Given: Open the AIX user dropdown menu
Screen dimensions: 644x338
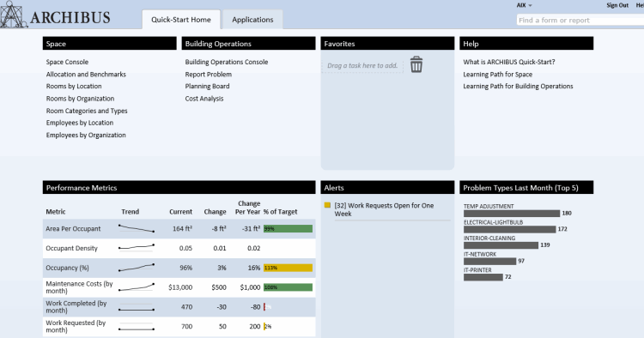Looking at the screenshot, I should (x=524, y=5).
